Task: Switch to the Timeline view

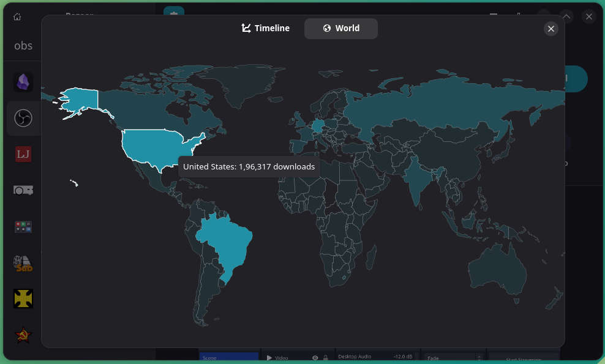Action: (265, 28)
